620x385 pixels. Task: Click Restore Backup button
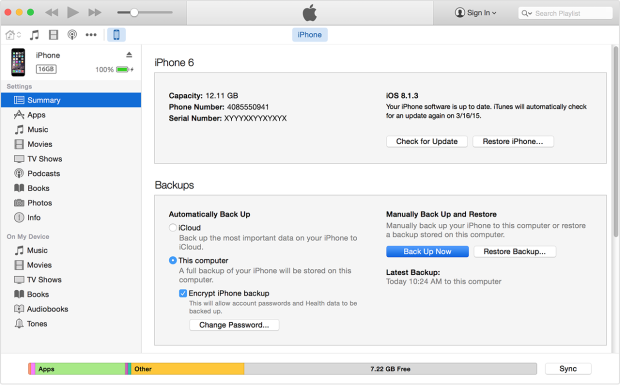point(514,251)
